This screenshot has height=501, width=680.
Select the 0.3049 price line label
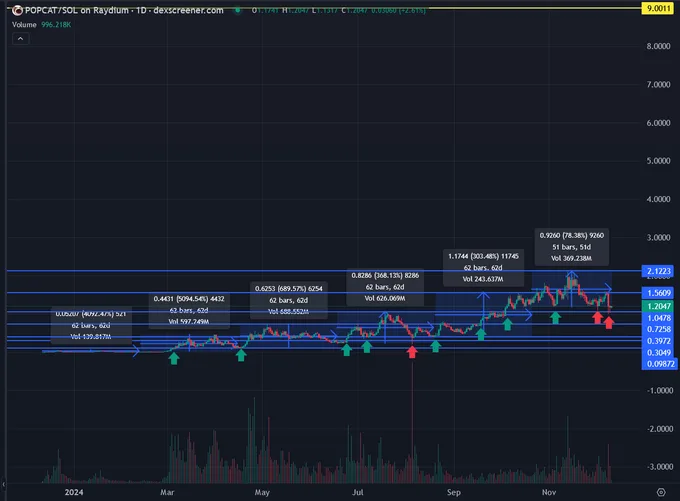pyautogui.click(x=658, y=353)
